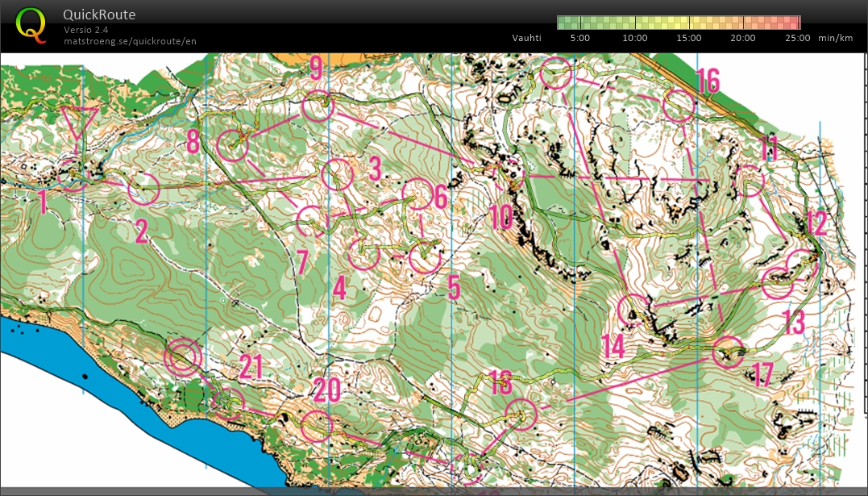
Task: Click control circle 5 on the map
Action: point(424,258)
